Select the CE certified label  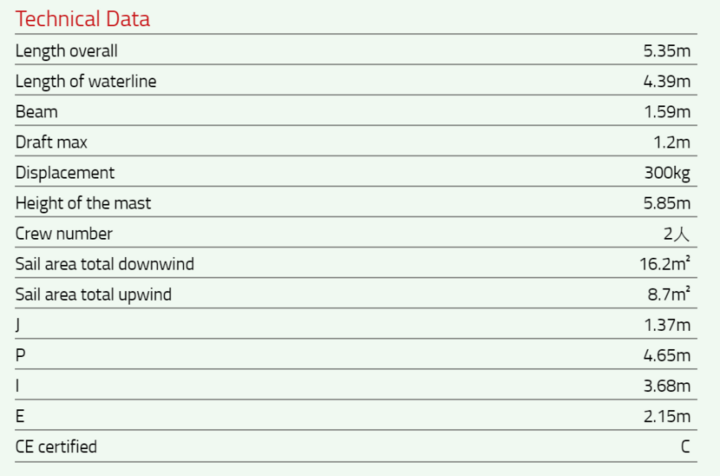(x=56, y=447)
